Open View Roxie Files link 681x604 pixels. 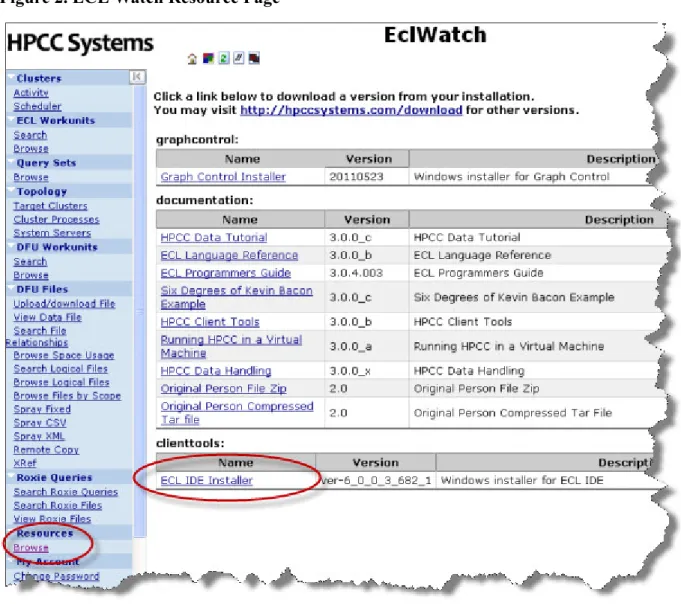click(x=52, y=518)
